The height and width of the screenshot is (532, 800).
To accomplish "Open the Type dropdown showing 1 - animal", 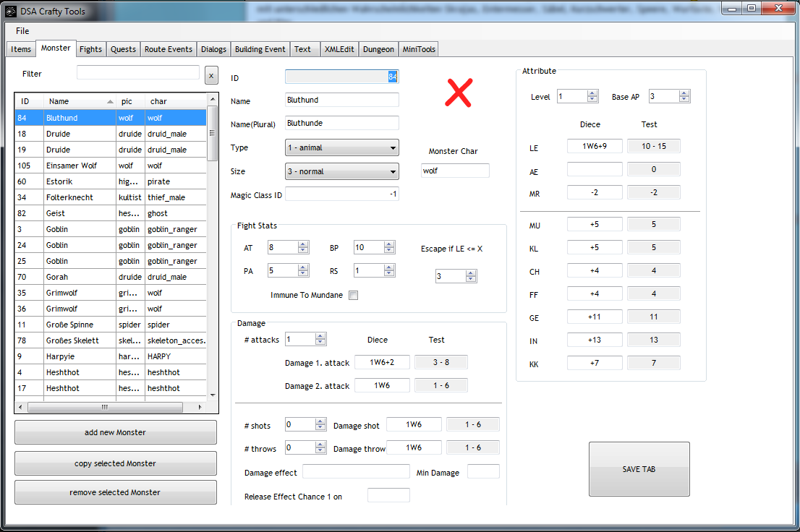I will 342,148.
